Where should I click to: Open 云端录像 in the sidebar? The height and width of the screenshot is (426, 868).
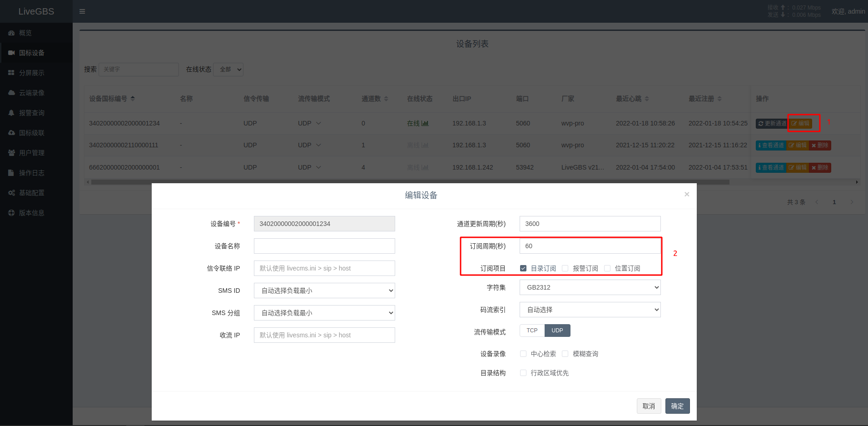(31, 93)
